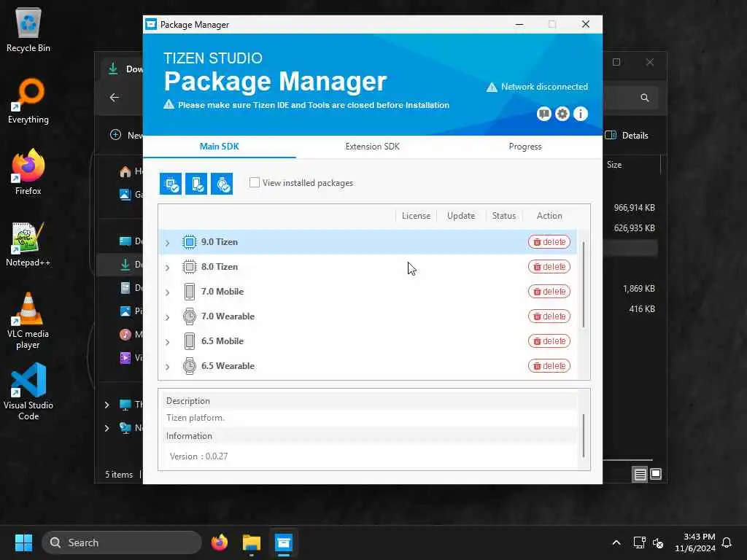The height and width of the screenshot is (560, 747).
Task: Show hidden system tray icons chevron
Action: tap(616, 542)
